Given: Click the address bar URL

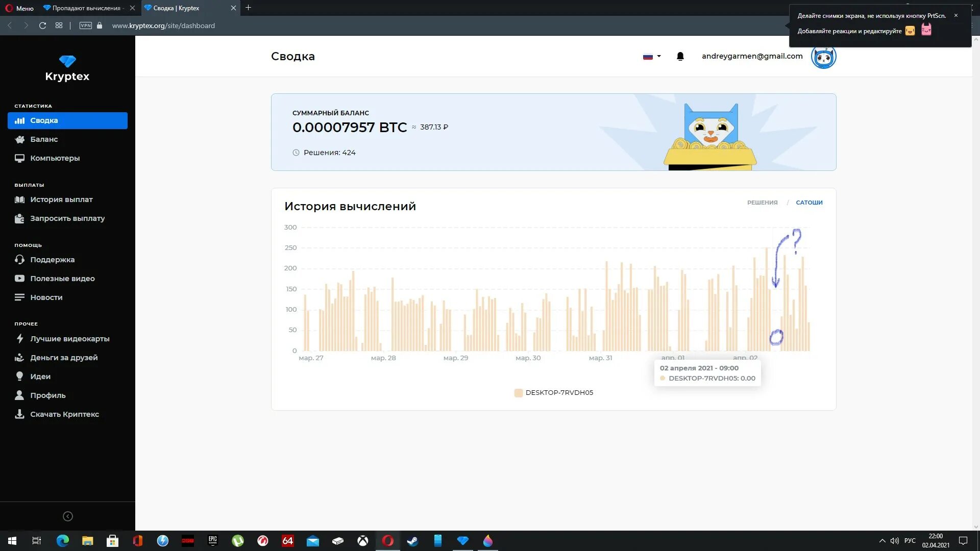Looking at the screenshot, I should [163, 26].
